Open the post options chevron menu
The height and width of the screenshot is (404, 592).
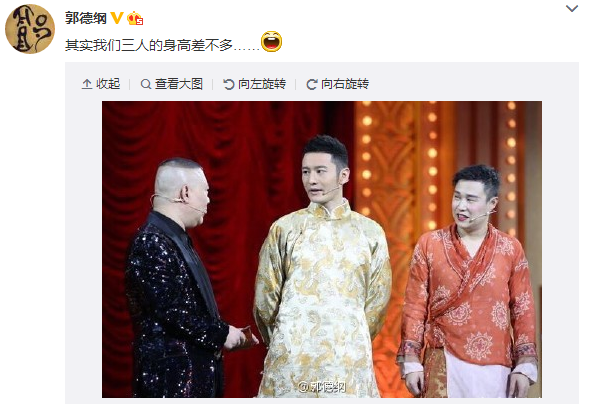[572, 8]
